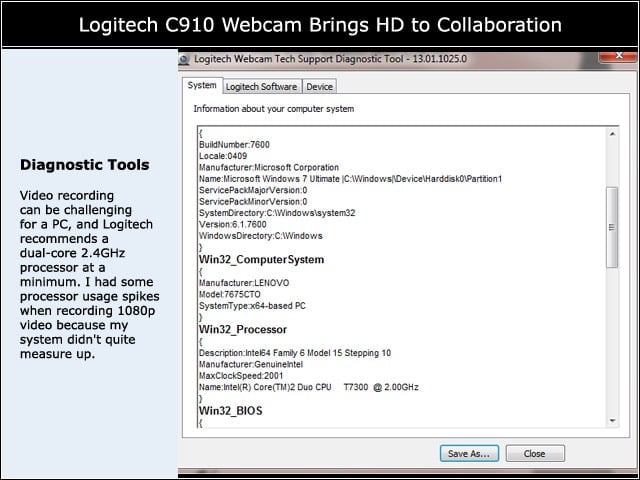Click the Close button in the dialog
This screenshot has height=480, width=640.
point(535,453)
